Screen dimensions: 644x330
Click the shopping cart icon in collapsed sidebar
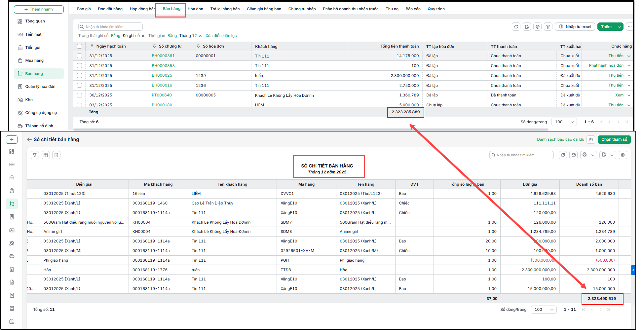pyautogui.click(x=12, y=204)
